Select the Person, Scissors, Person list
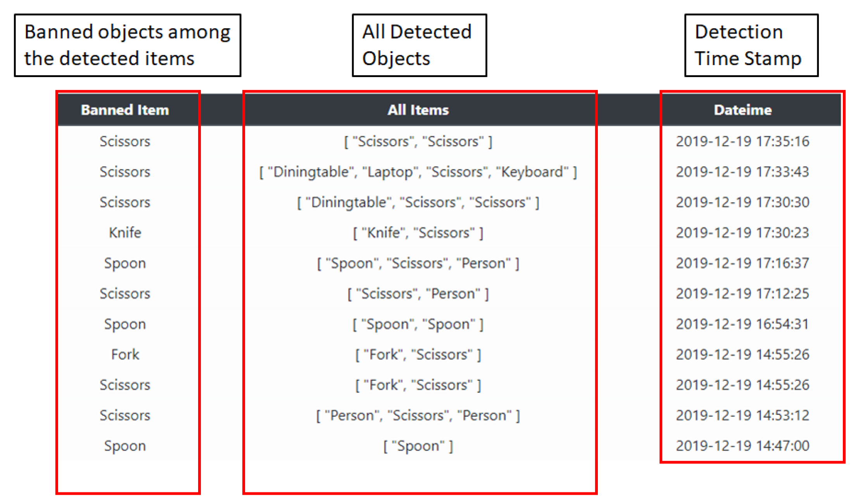The image size is (858, 504). pyautogui.click(x=418, y=416)
